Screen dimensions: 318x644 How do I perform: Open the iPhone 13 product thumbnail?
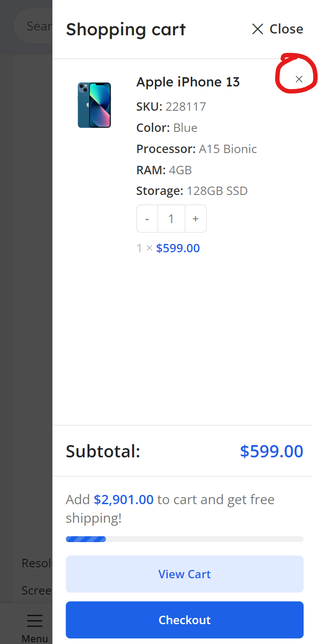coord(94,105)
